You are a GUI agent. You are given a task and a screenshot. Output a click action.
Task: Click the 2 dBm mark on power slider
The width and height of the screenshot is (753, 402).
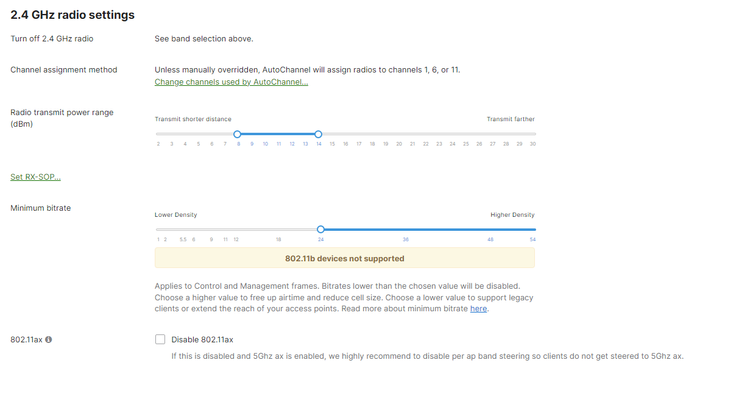(158, 134)
